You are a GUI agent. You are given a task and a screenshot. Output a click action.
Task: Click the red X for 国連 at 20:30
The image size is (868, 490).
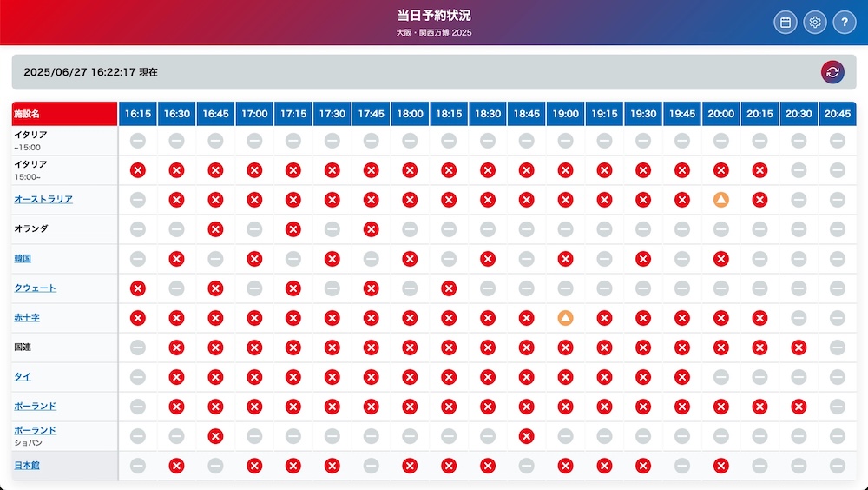pyautogui.click(x=799, y=348)
